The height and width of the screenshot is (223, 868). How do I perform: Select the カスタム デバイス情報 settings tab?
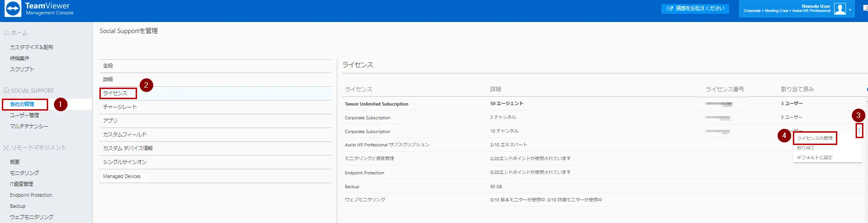(215, 148)
